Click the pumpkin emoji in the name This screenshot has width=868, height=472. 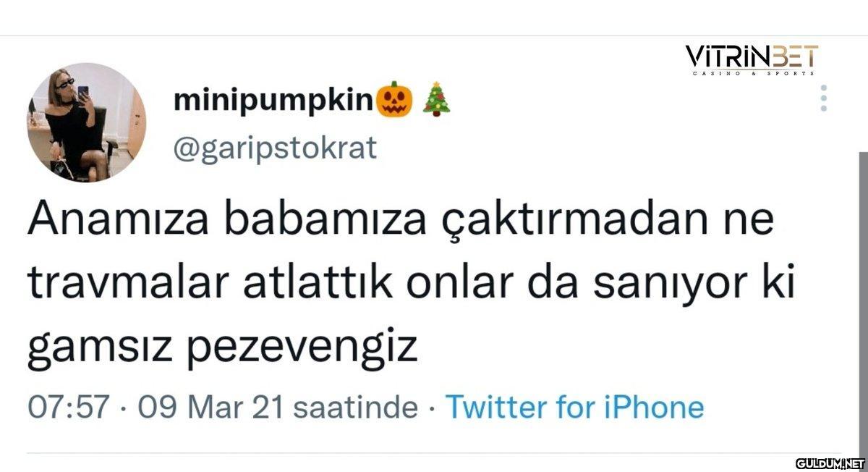coord(395,101)
